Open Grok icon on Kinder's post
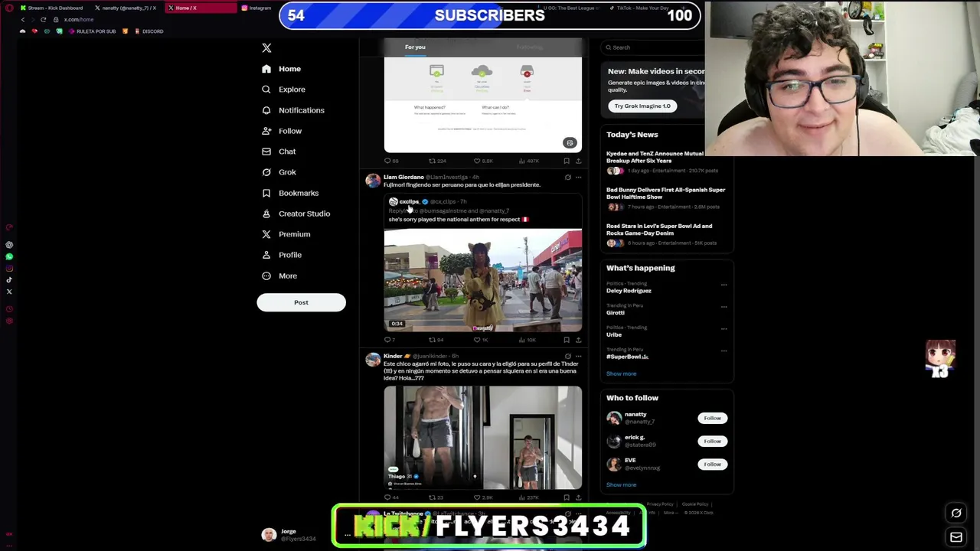Viewport: 980px width, 551px height. click(x=567, y=356)
